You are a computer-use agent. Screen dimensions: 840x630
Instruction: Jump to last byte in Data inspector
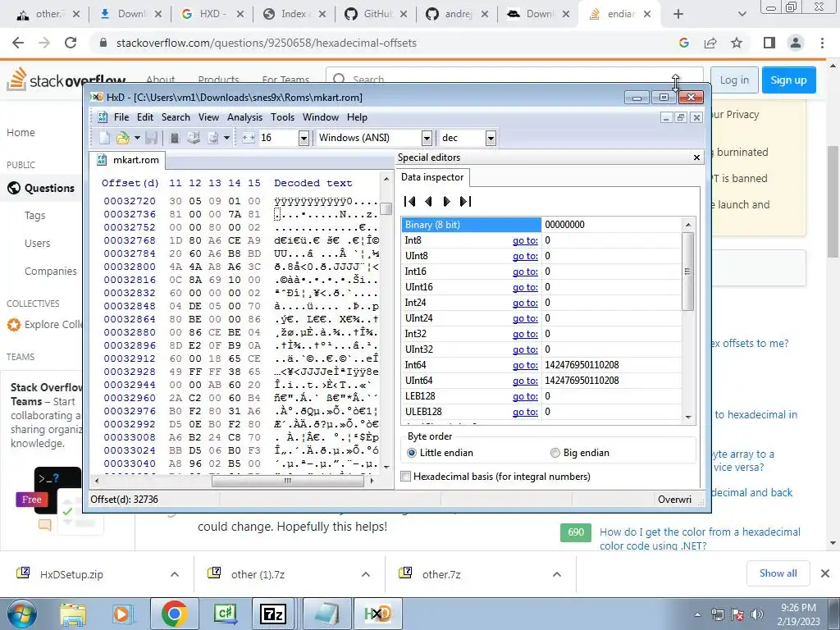click(x=466, y=202)
